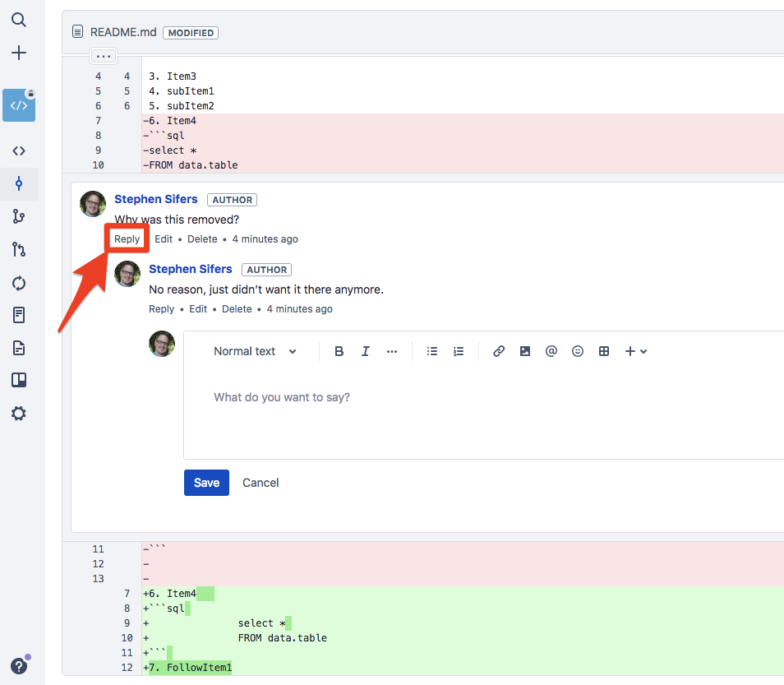The image size is (784, 685).
Task: Click the README.md file name
Action: click(x=123, y=32)
